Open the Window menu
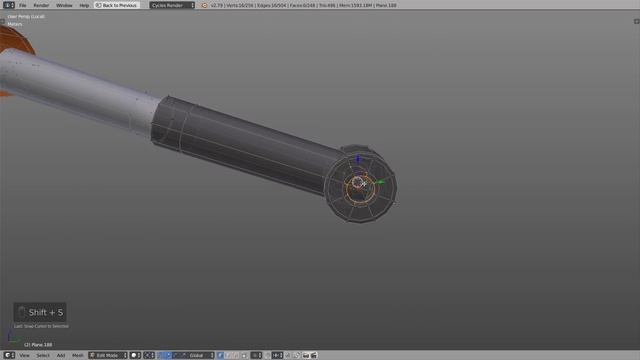 pyautogui.click(x=64, y=5)
